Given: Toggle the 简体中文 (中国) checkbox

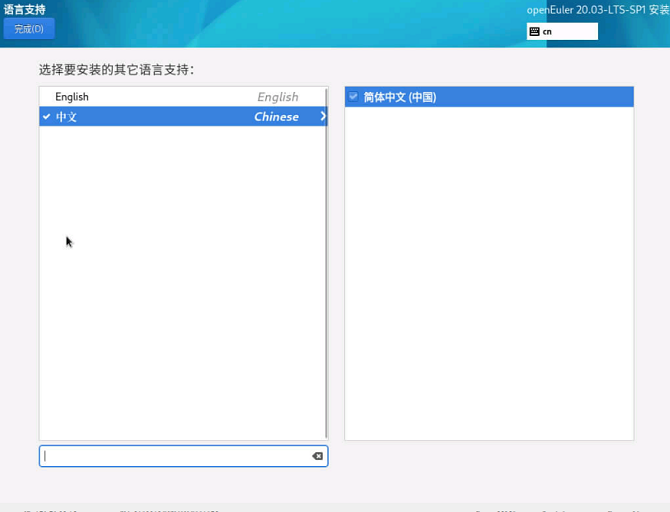Looking at the screenshot, I should pos(353,97).
